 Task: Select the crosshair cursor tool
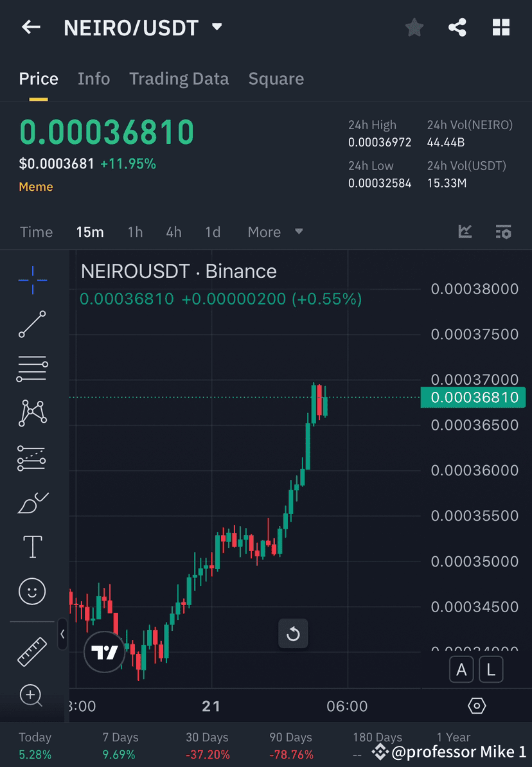(x=32, y=279)
